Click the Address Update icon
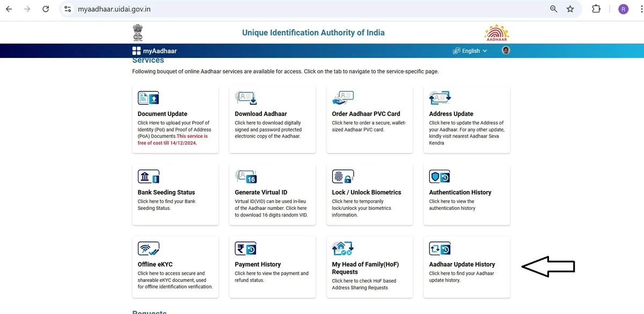 click(440, 98)
